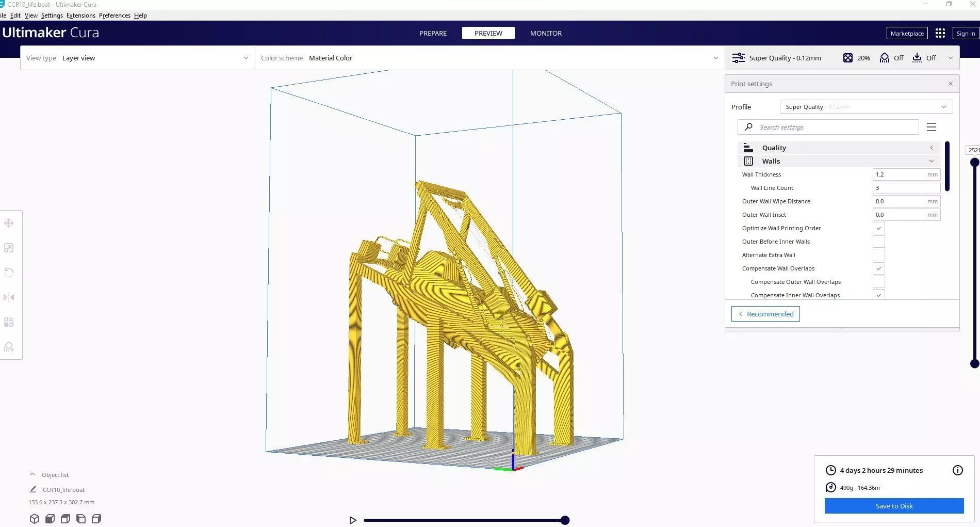Select the Move tool in left toolbar
This screenshot has height=527, width=980.
click(x=9, y=223)
